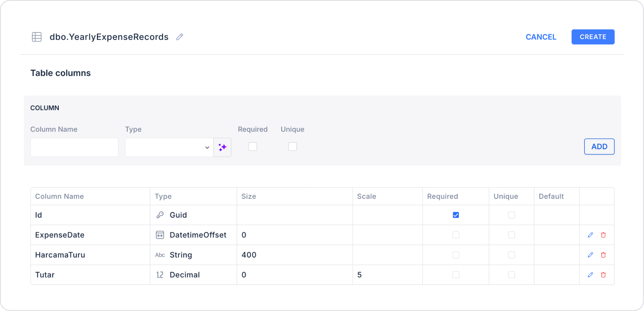Toggle Required checkbox for Tutar row
The width and height of the screenshot is (644, 311).
(x=456, y=275)
